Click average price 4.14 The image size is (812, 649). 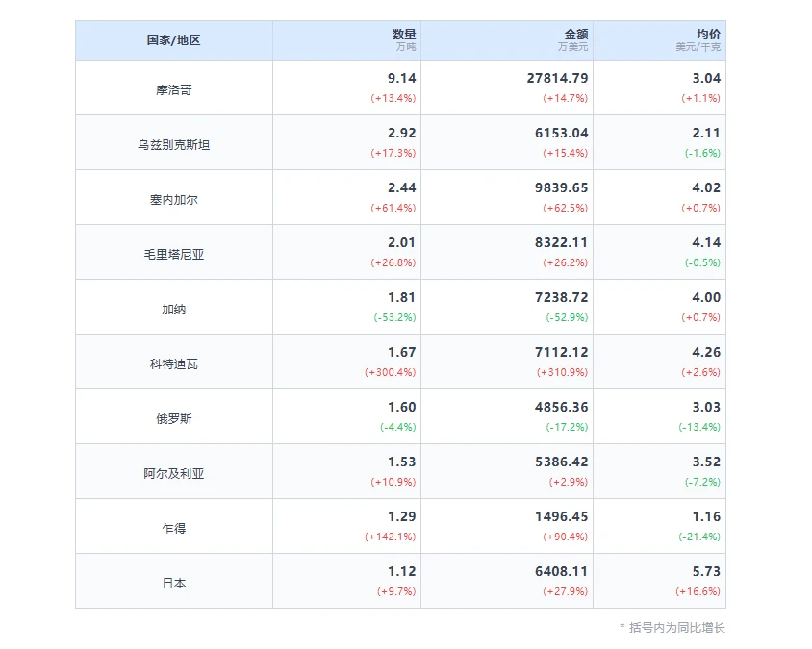point(706,242)
